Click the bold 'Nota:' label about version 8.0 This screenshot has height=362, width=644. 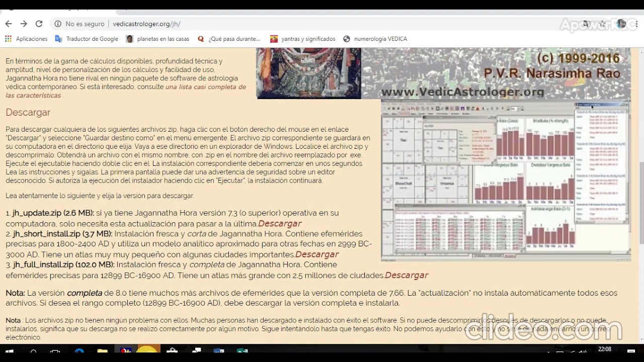(x=15, y=293)
